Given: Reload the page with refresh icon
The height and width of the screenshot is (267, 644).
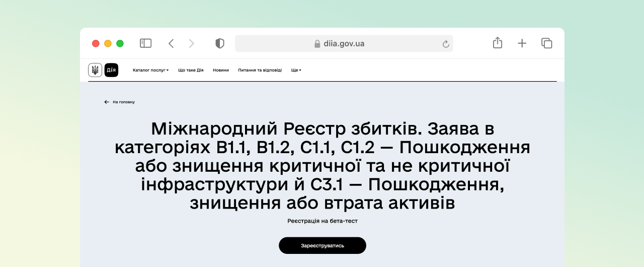Looking at the screenshot, I should coord(445,44).
